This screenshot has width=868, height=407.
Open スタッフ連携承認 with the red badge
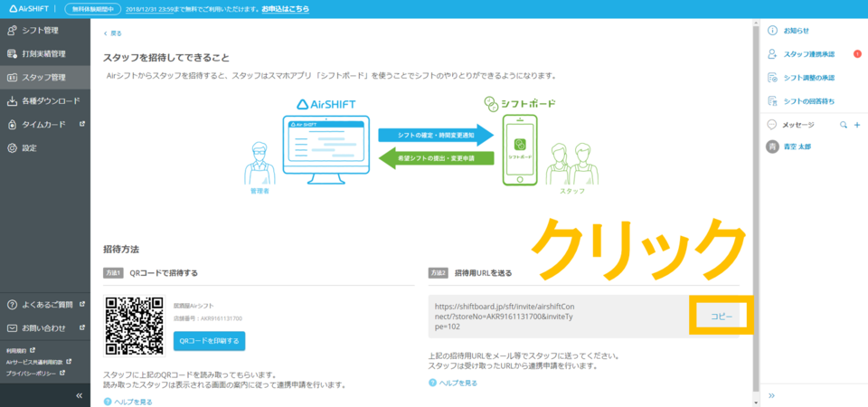click(x=809, y=54)
